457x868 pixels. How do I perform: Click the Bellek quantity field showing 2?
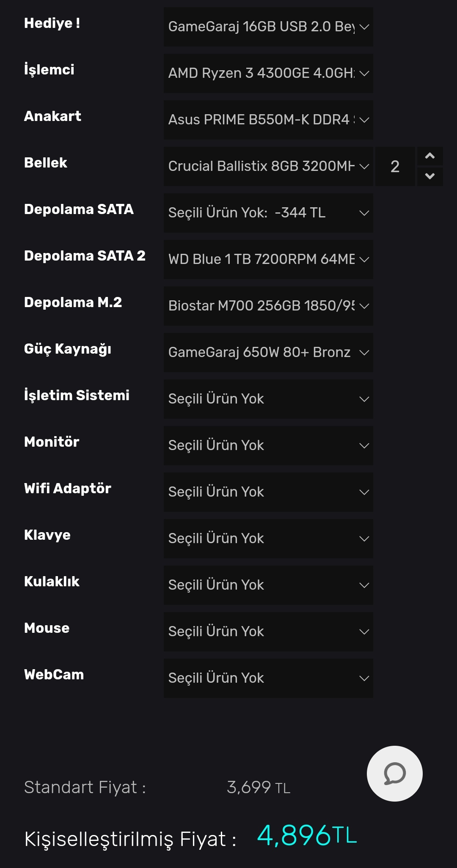(x=395, y=166)
